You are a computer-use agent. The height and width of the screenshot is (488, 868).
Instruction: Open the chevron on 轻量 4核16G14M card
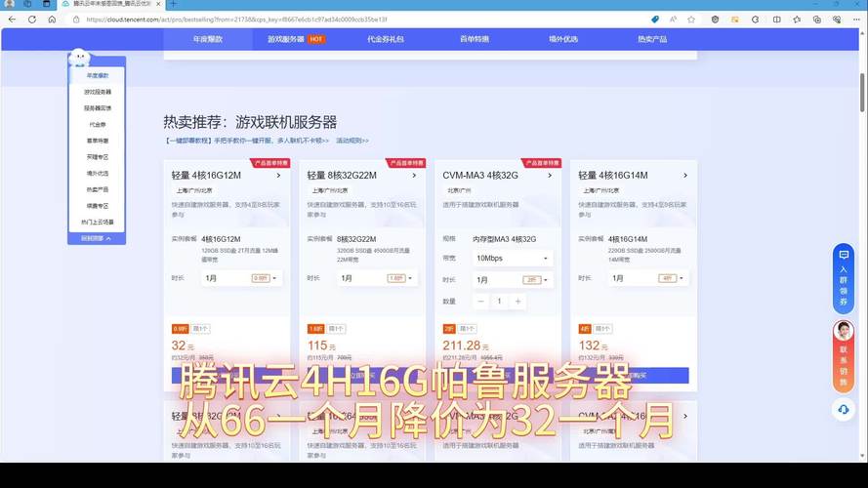click(x=685, y=175)
